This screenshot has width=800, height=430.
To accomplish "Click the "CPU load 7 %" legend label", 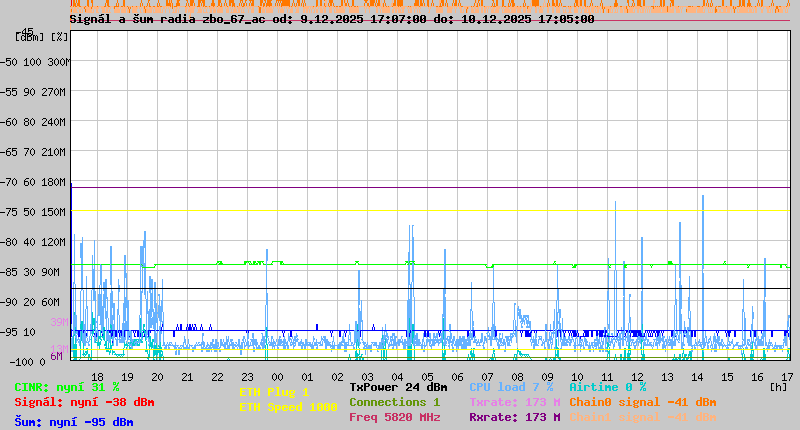I will [511, 387].
